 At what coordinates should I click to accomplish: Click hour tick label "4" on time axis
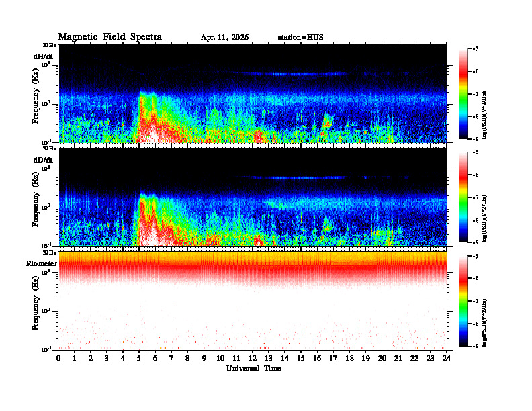123,358
